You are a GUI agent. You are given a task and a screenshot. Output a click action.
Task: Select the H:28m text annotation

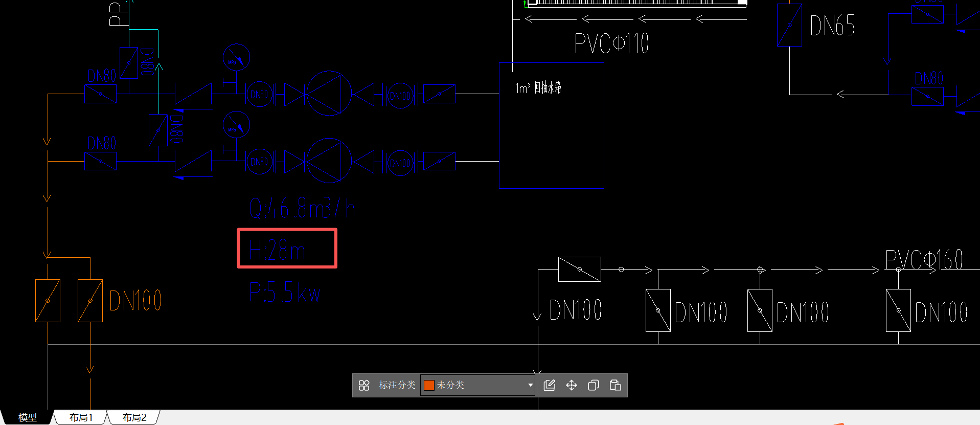(277, 251)
